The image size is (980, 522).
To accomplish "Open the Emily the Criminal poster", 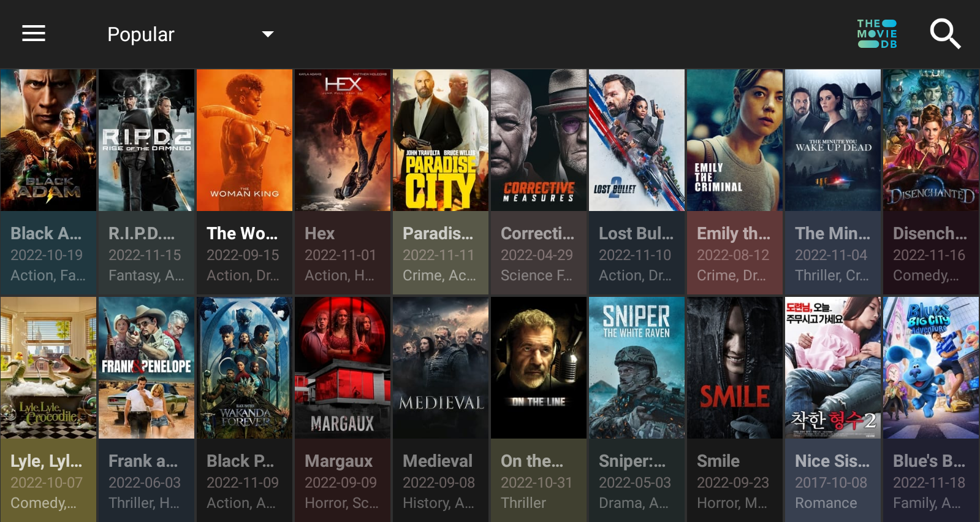I will click(x=735, y=140).
